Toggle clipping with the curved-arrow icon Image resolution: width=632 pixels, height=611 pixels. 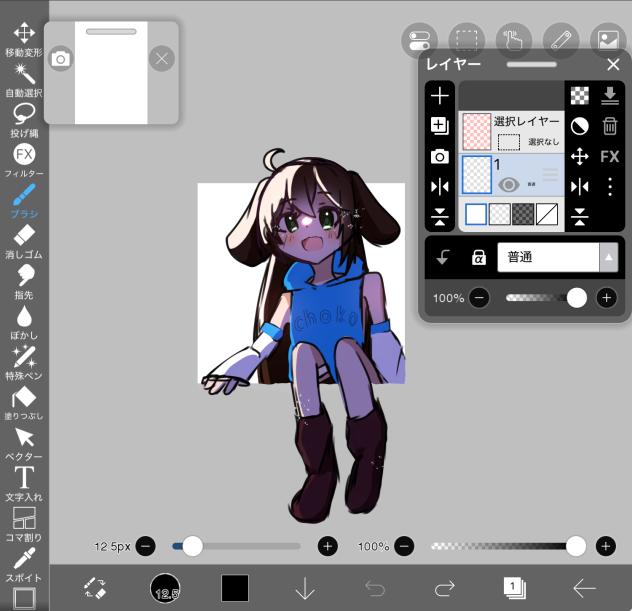click(x=443, y=257)
